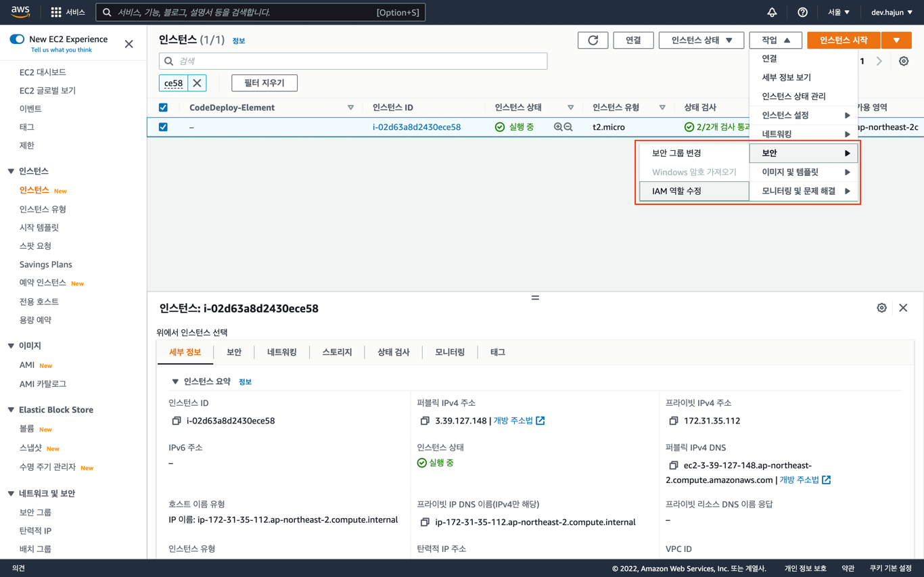Click the panel resize handle icon
Image resolution: width=924 pixels, height=577 pixels.
pyautogui.click(x=535, y=298)
